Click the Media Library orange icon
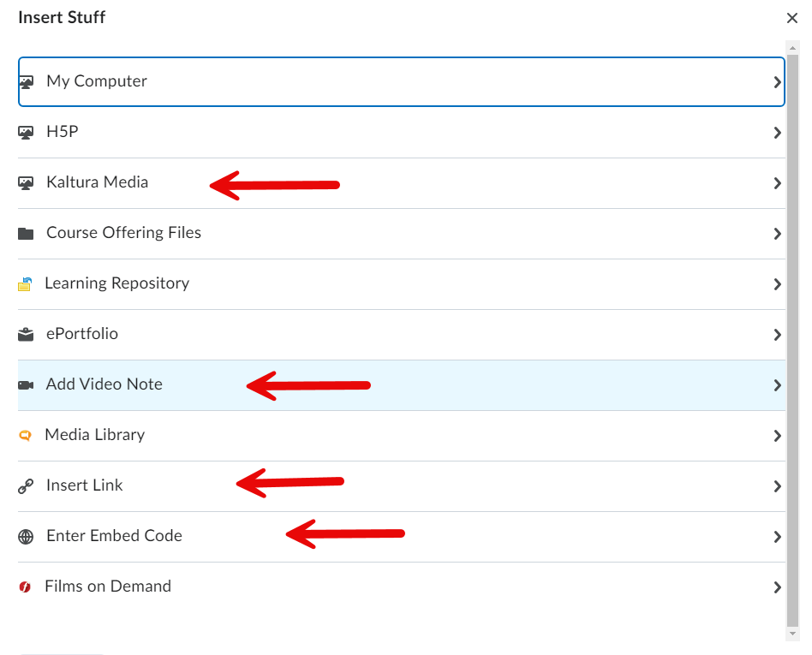The width and height of the screenshot is (812, 655). coord(25,436)
